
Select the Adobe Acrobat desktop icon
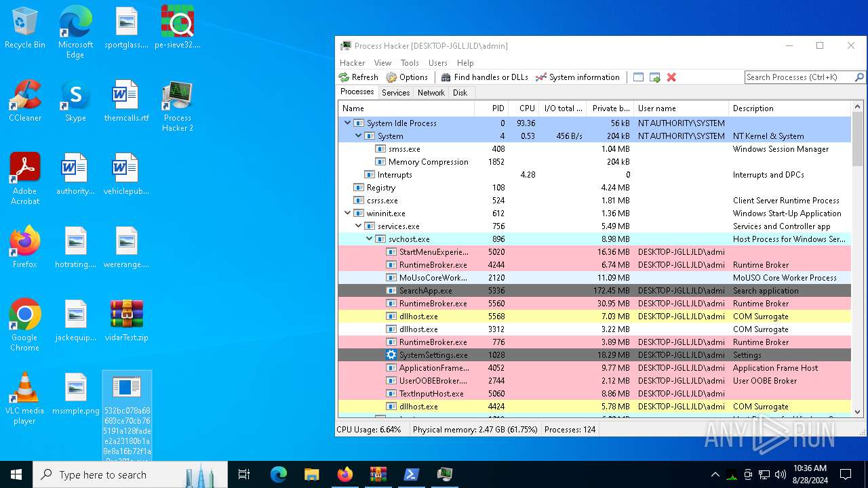point(25,179)
